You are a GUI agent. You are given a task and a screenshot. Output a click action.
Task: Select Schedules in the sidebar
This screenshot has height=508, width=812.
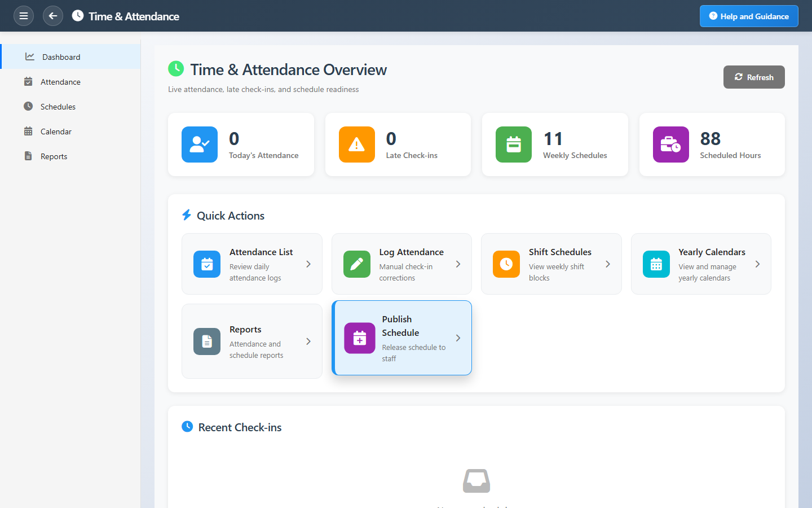pyautogui.click(x=58, y=107)
